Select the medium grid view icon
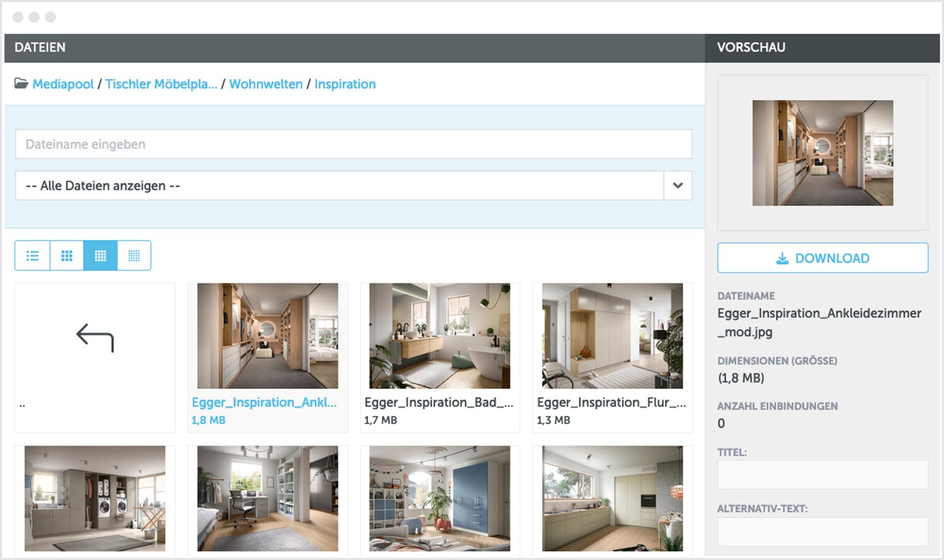The width and height of the screenshot is (944, 560). pos(100,256)
